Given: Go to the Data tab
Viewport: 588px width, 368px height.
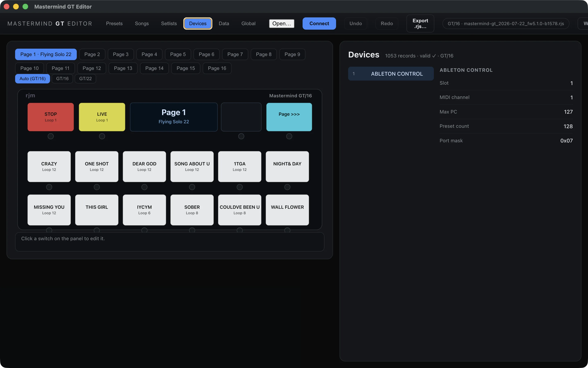Looking at the screenshot, I should [x=224, y=23].
